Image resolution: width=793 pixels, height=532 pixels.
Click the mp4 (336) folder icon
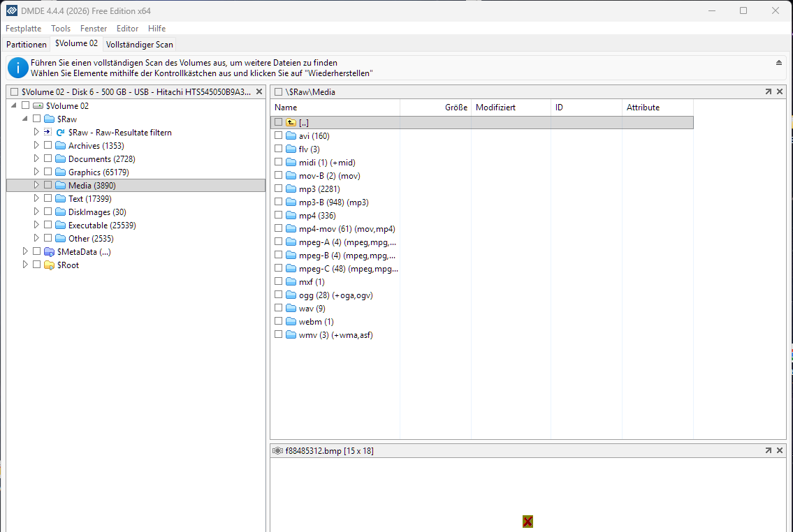[x=291, y=215]
